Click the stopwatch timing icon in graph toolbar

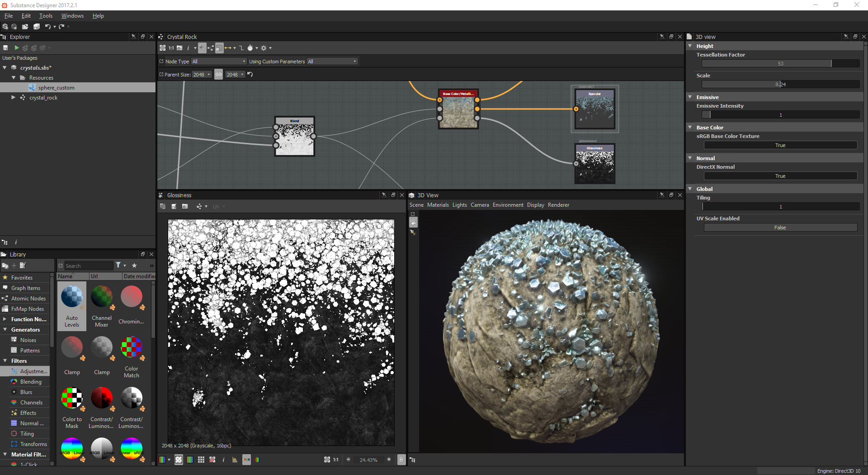[250, 47]
